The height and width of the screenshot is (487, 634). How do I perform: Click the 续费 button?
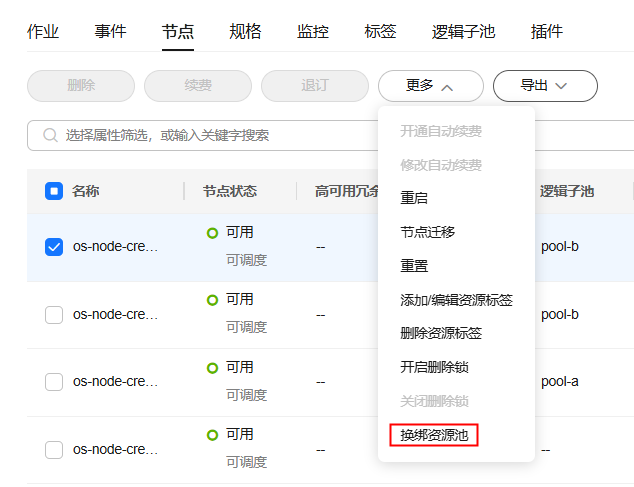[198, 86]
